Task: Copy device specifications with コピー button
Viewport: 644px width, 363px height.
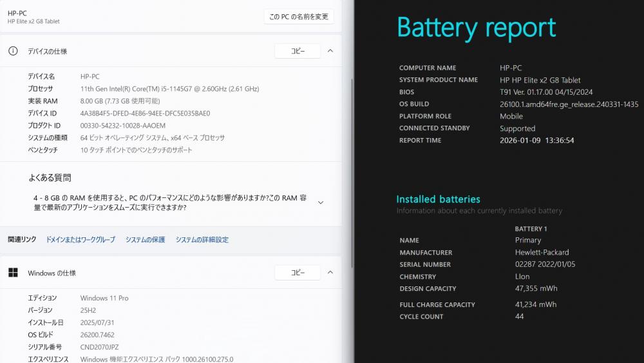Action: [x=298, y=51]
